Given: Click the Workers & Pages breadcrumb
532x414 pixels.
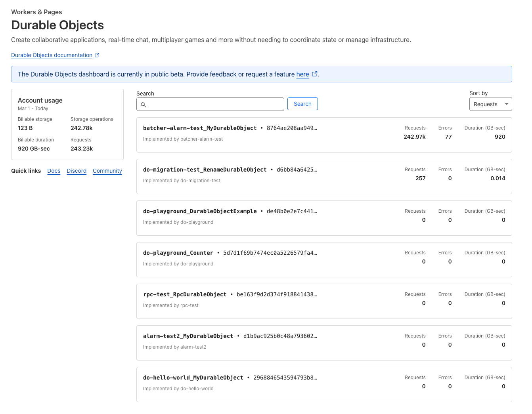Looking at the screenshot, I should (36, 12).
